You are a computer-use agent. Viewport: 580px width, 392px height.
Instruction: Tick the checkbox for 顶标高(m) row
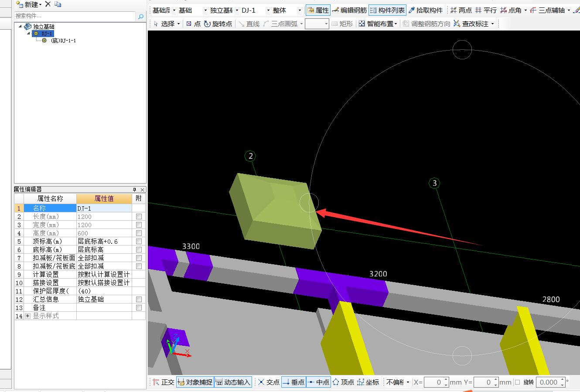point(139,241)
